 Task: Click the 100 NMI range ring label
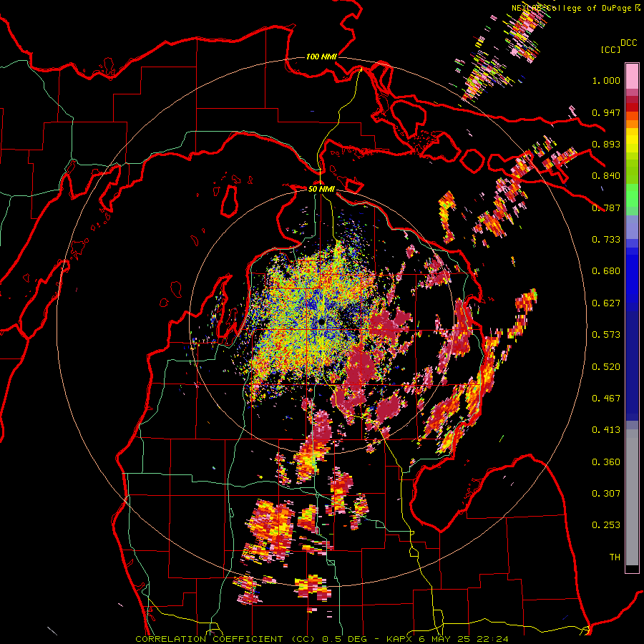point(321,57)
